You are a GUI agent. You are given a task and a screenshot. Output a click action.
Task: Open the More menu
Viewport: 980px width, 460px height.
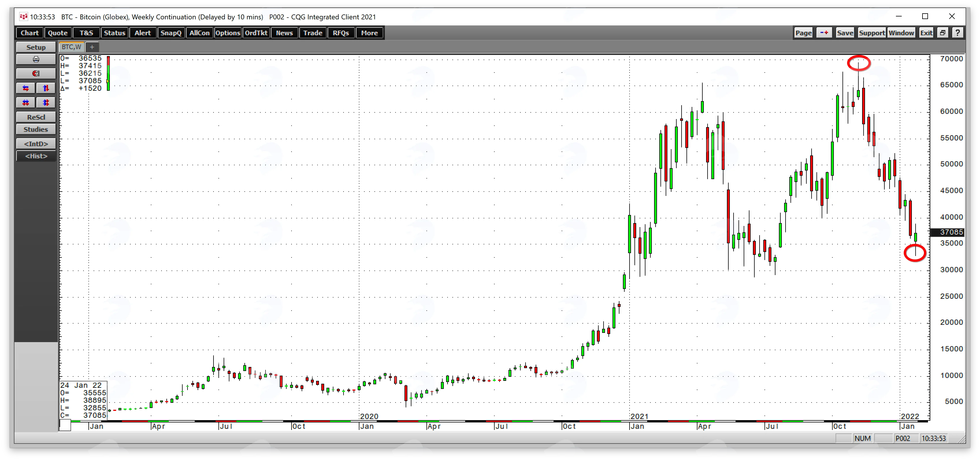click(370, 33)
